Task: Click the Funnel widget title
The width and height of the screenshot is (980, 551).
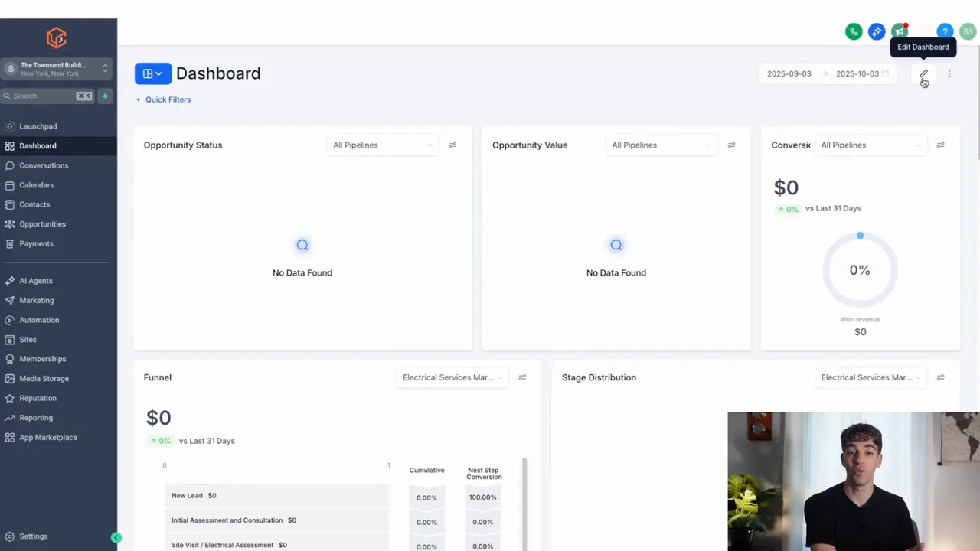Action: tap(157, 377)
